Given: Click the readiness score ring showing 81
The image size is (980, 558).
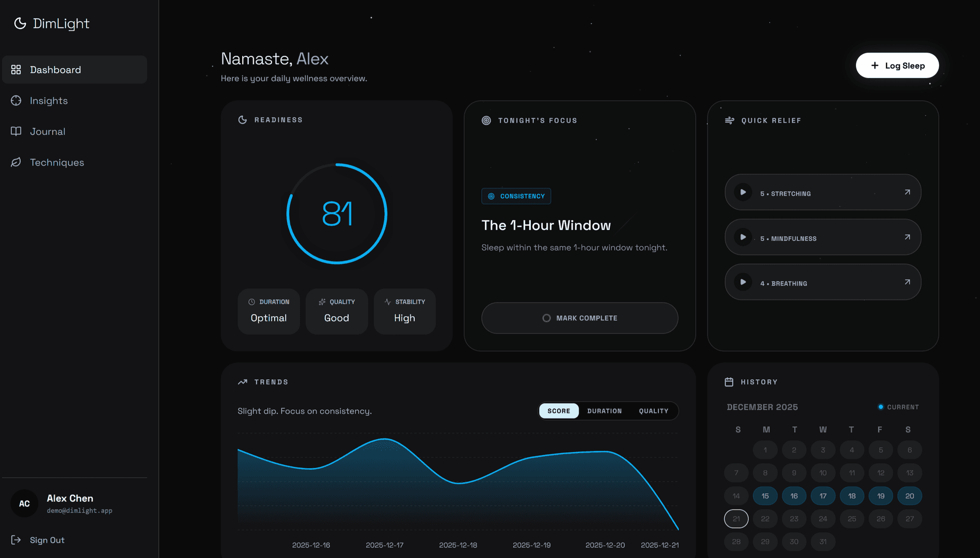Looking at the screenshot, I should [x=337, y=214].
